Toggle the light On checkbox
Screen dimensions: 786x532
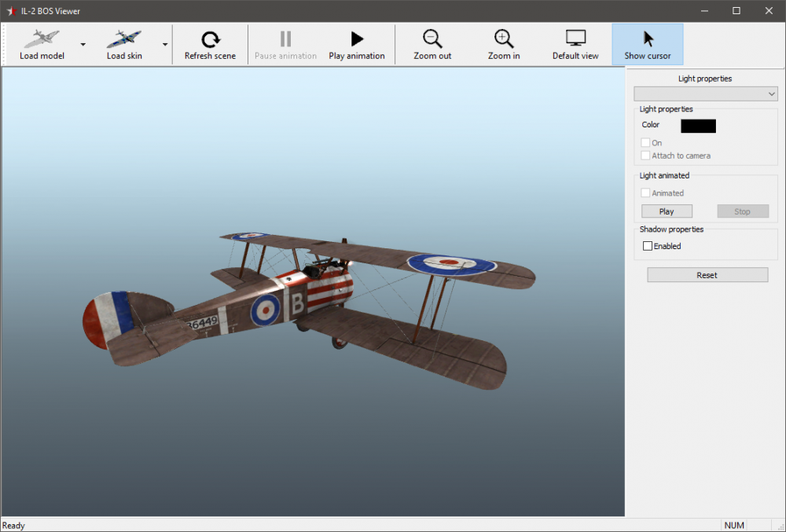645,143
